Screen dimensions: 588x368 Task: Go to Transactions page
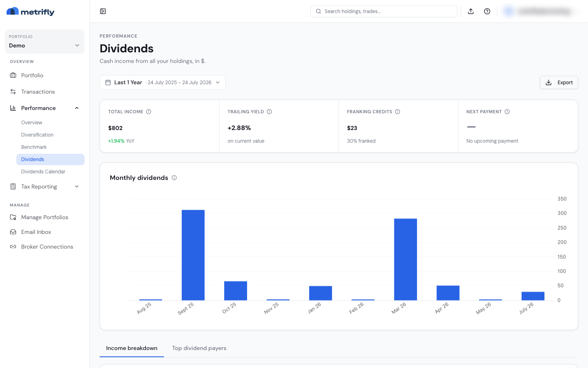45,92
